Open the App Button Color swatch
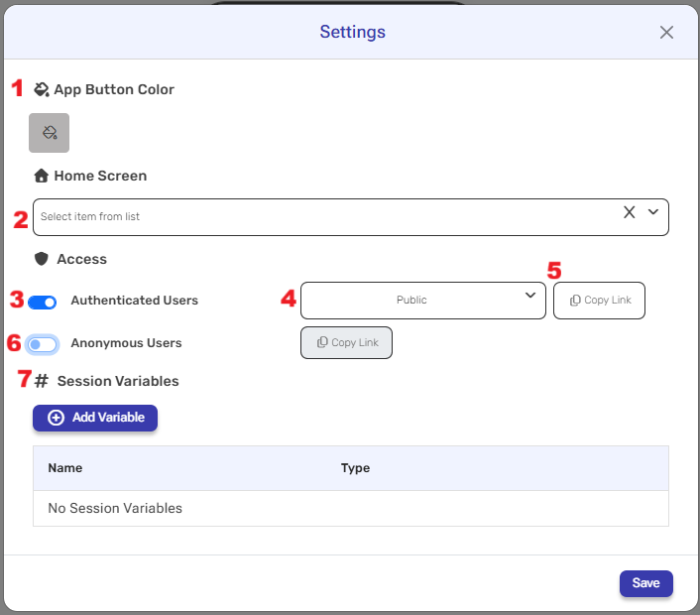The image size is (700, 615). point(50,133)
